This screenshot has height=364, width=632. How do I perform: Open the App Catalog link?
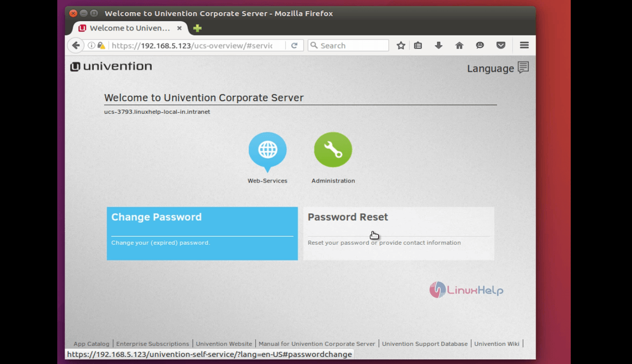click(x=91, y=344)
